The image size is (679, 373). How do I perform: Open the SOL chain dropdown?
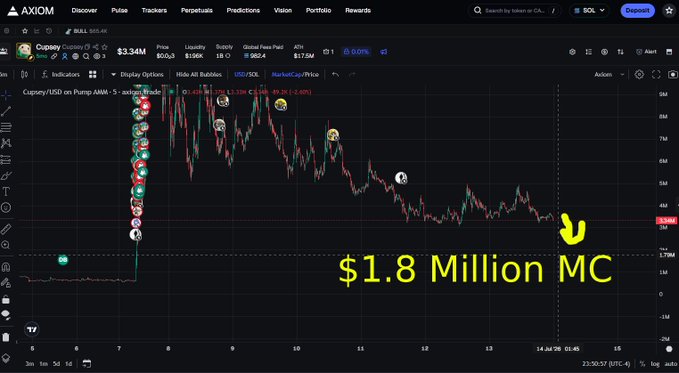[x=589, y=10]
